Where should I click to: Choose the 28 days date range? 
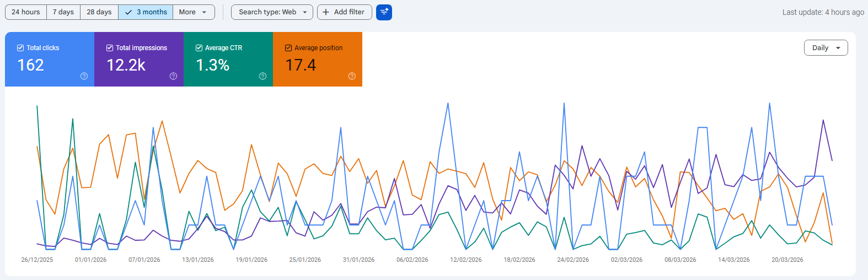click(99, 12)
